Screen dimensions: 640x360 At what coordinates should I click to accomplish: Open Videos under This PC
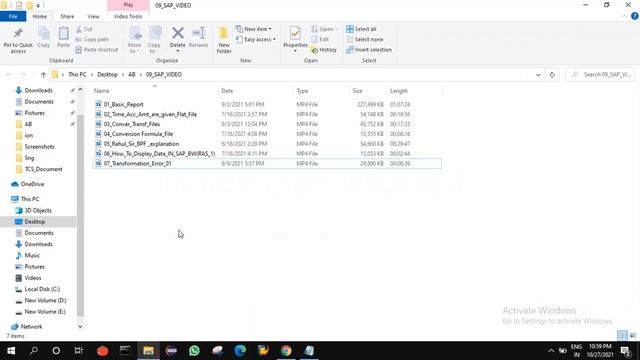pos(33,278)
